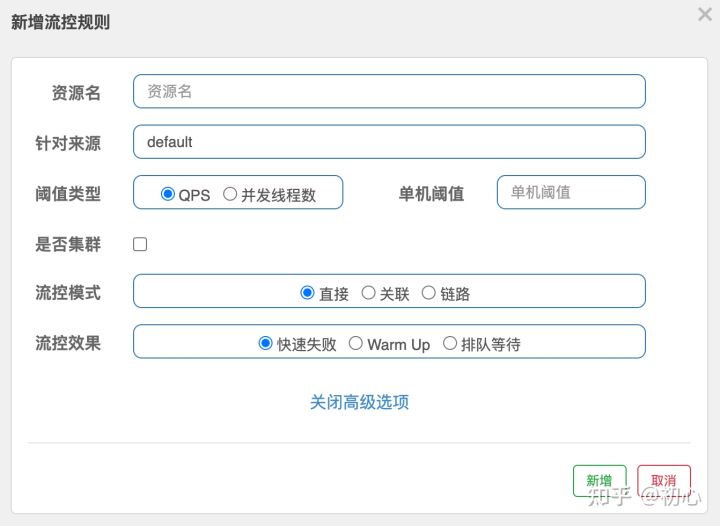Viewport: 720px width, 526px height.
Task: Click the 流控效果 field label
Action: pyautogui.click(x=68, y=343)
